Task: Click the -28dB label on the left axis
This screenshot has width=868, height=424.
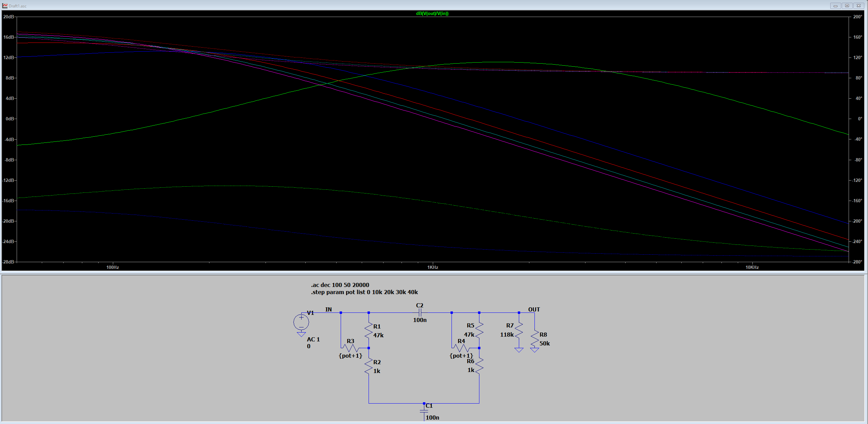Action: coord(8,262)
